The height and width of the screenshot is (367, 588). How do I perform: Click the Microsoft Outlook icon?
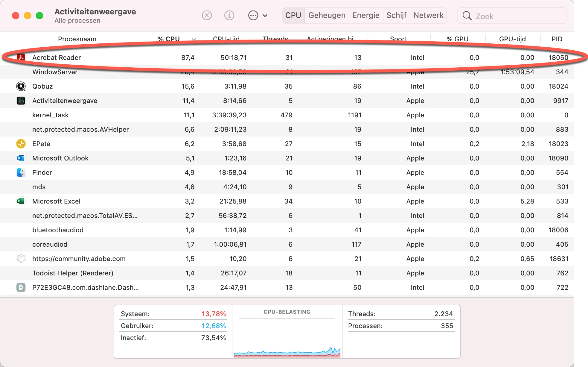point(21,158)
